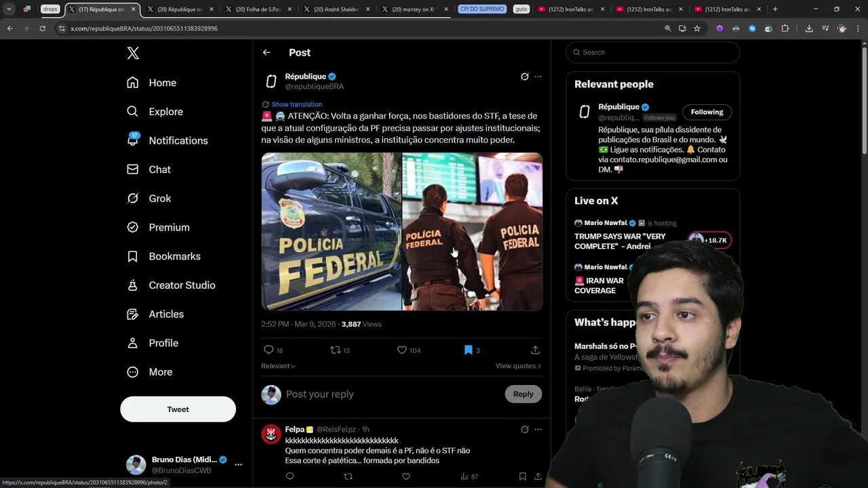Repost Felpa's comment
The height and width of the screenshot is (488, 868).
[x=348, y=476]
